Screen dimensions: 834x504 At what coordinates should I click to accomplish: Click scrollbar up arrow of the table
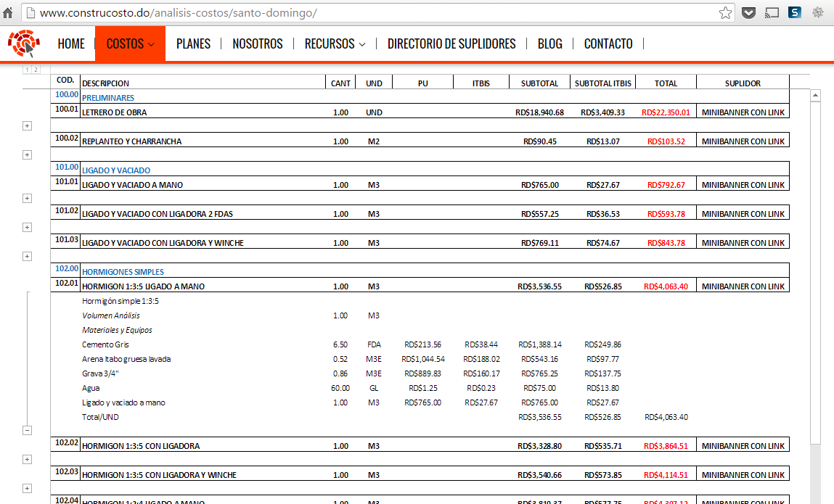click(x=815, y=95)
